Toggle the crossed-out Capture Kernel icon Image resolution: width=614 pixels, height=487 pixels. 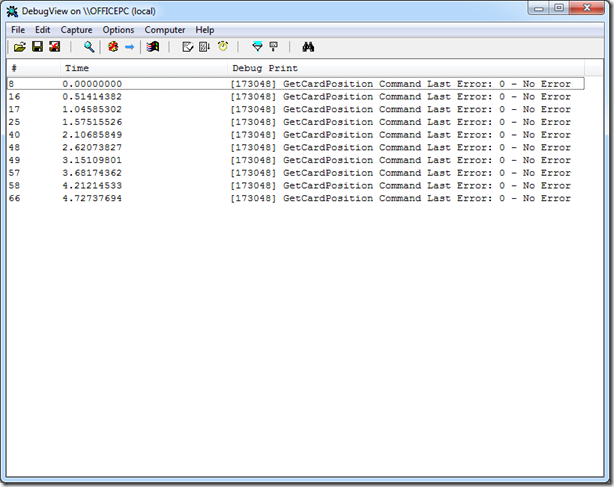(113, 47)
